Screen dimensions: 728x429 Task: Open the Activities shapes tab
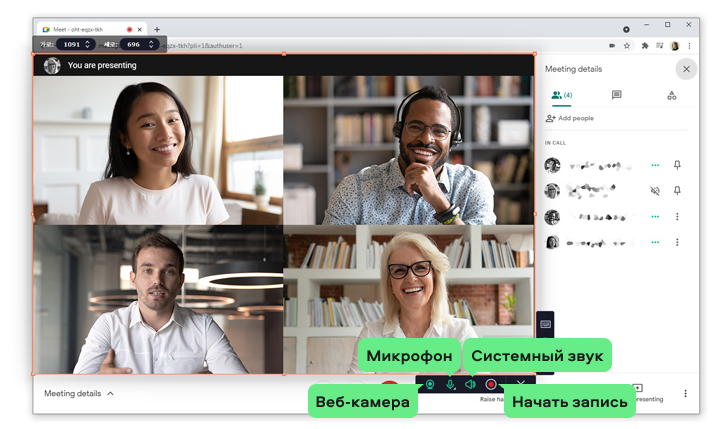point(671,95)
